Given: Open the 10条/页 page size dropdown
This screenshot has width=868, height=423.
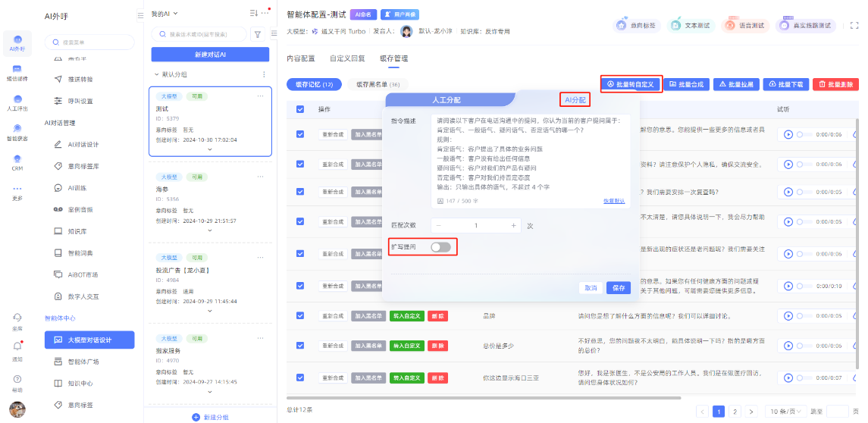Looking at the screenshot, I should tap(784, 411).
